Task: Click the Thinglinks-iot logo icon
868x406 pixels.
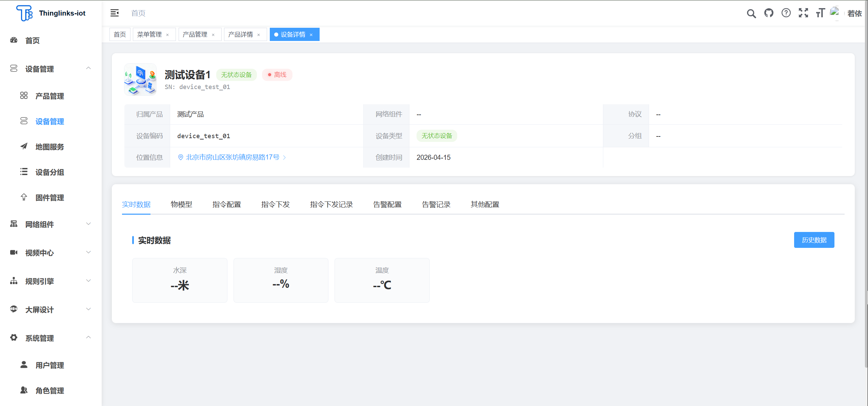Action: point(24,13)
